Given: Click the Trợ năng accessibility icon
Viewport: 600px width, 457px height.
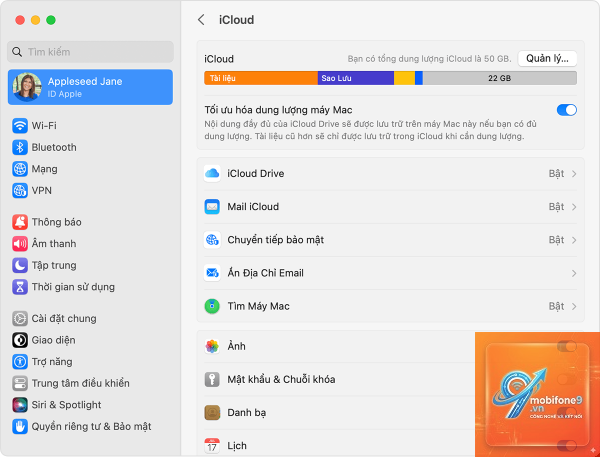Looking at the screenshot, I should click(x=20, y=362).
